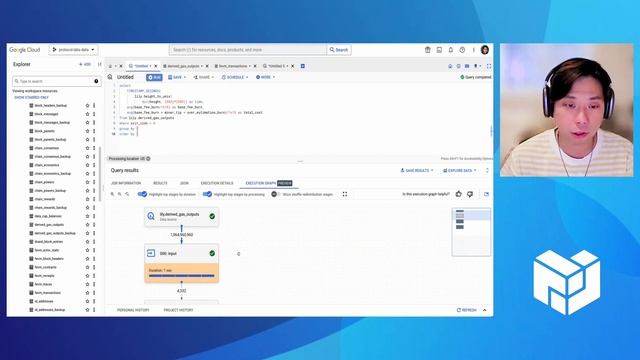Image resolution: width=640 pixels, height=360 pixels.
Task: Open the gift icon in the header
Action: pos(428,50)
